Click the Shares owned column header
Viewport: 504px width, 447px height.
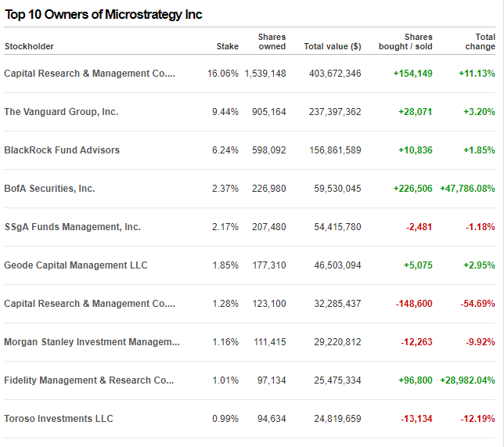pos(272,41)
